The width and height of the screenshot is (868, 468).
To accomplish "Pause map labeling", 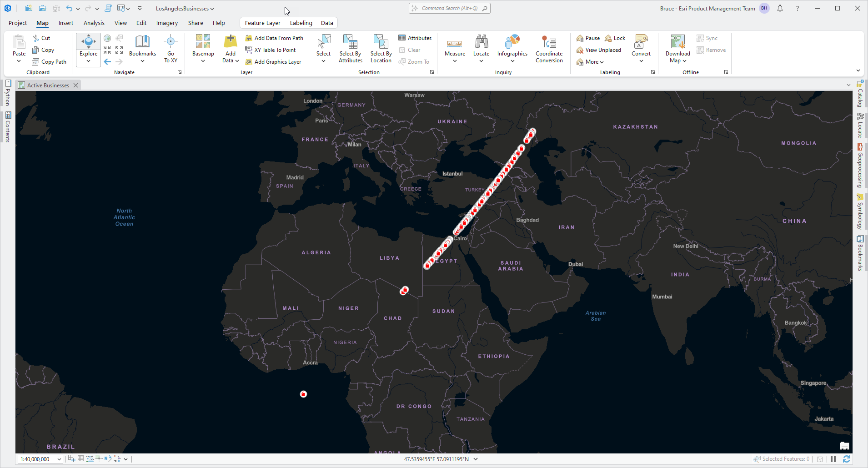I will coord(587,38).
